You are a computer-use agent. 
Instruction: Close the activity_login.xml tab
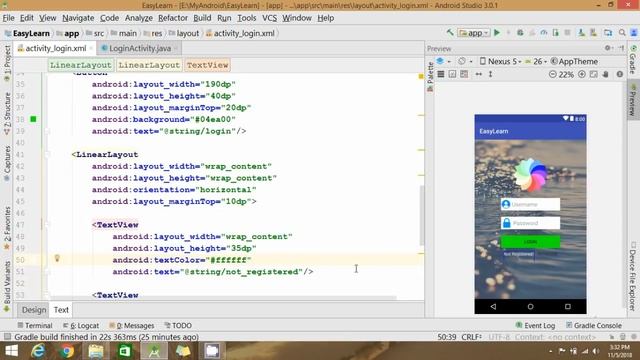click(91, 48)
